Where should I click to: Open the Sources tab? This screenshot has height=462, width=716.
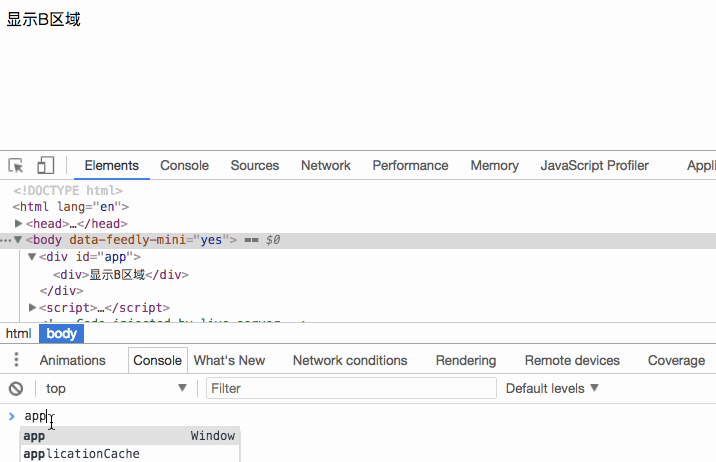click(x=255, y=165)
